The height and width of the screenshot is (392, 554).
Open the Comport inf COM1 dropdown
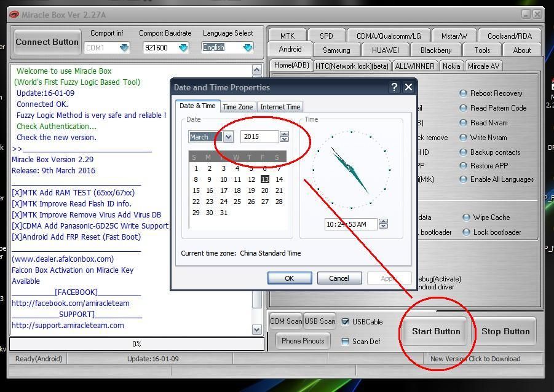(x=124, y=48)
